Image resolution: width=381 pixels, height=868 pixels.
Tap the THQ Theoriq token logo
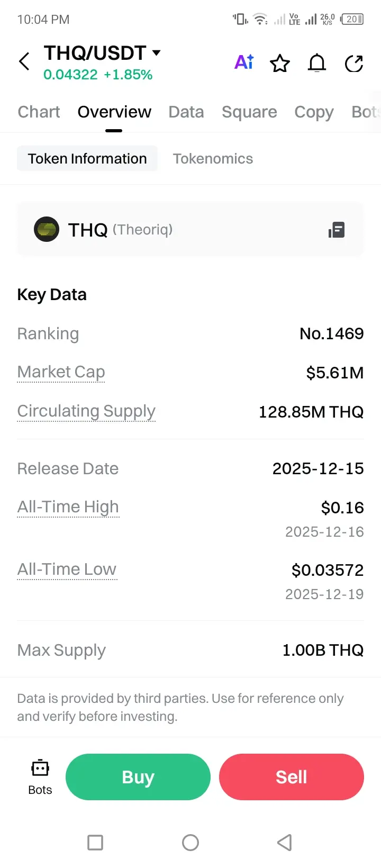pos(47,230)
